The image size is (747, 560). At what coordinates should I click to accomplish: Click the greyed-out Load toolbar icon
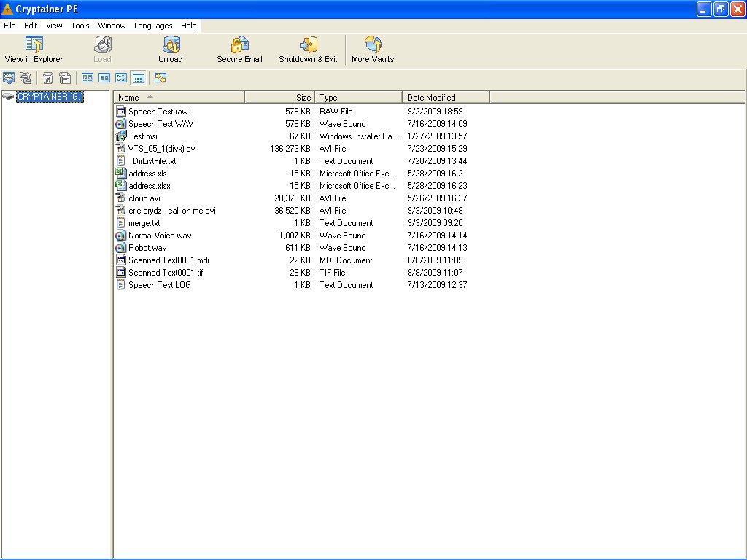coord(102,44)
